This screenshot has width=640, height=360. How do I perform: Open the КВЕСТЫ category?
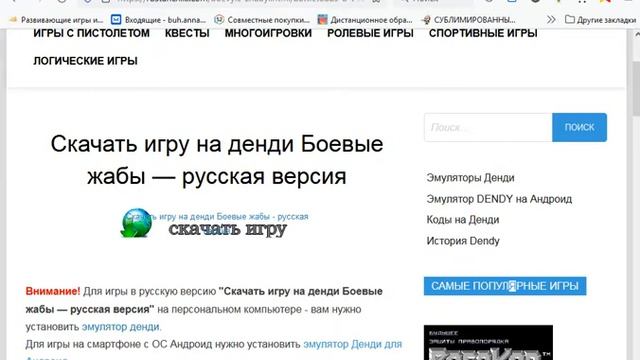click(187, 33)
